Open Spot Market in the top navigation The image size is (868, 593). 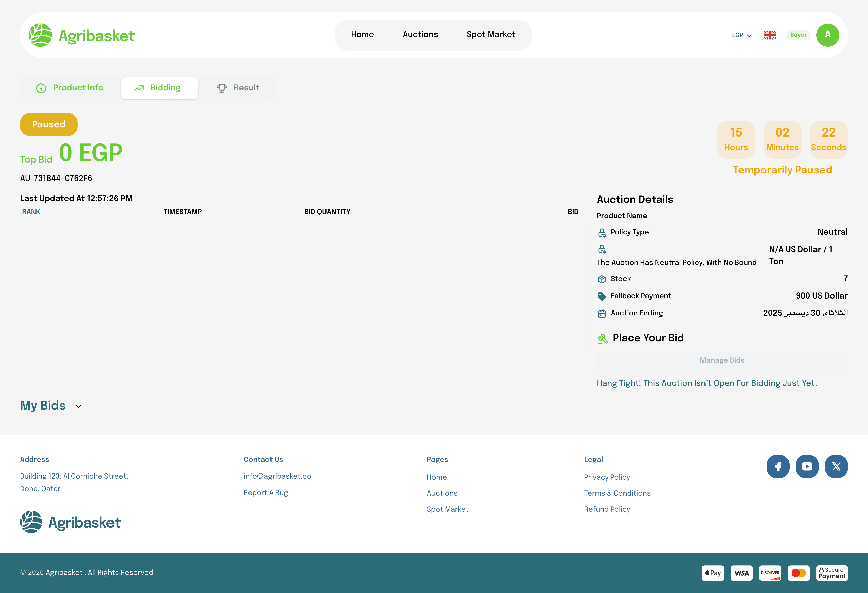[x=491, y=34]
